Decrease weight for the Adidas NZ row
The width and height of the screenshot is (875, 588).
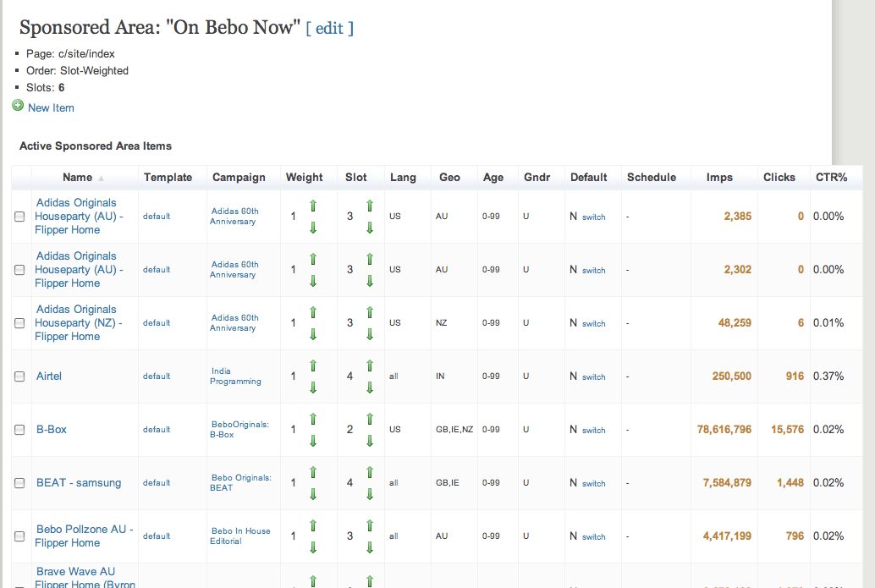[313, 334]
